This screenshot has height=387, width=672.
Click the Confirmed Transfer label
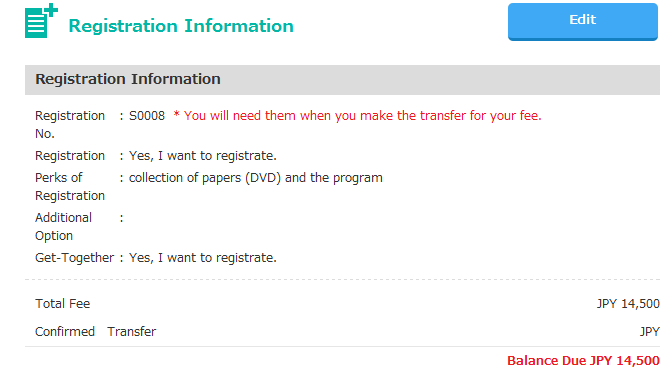tap(96, 332)
